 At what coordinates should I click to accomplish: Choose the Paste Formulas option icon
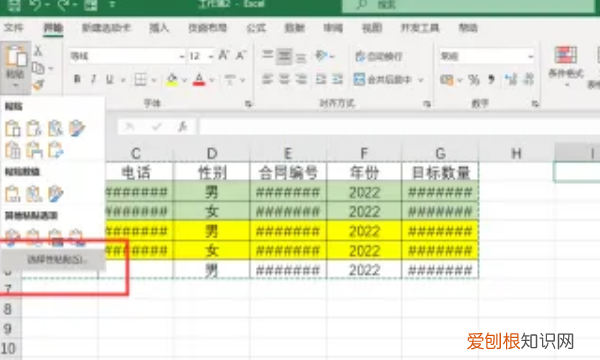(34, 129)
